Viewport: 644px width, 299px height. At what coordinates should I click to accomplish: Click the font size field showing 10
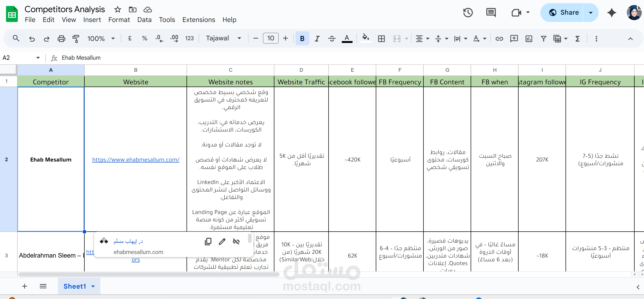(x=270, y=38)
